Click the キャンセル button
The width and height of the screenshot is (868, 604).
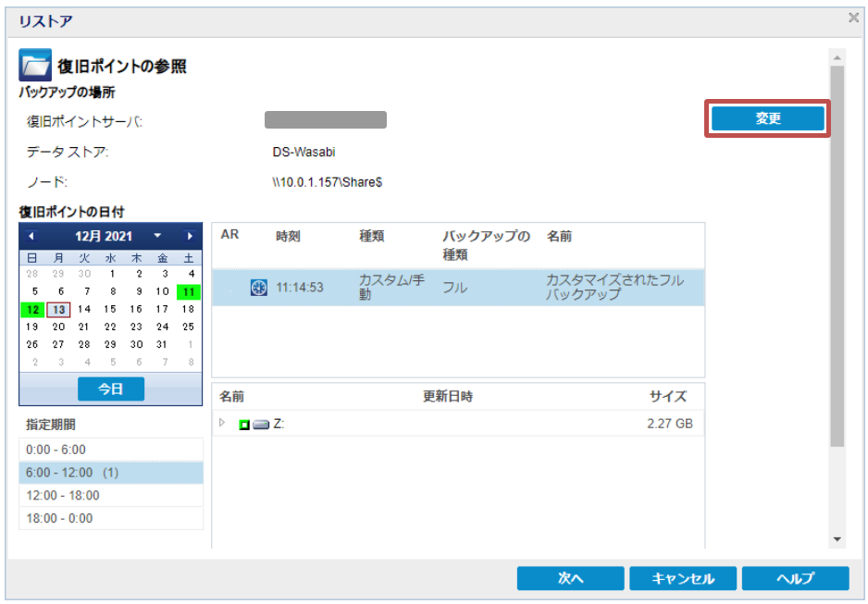pos(683,578)
